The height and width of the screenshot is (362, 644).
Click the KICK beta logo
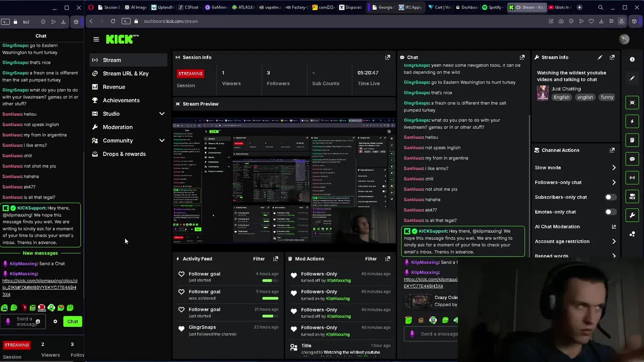point(122,39)
